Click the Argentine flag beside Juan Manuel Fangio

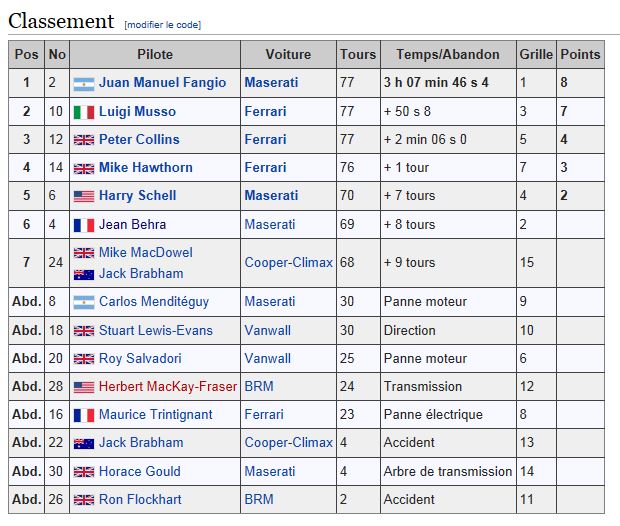(84, 84)
